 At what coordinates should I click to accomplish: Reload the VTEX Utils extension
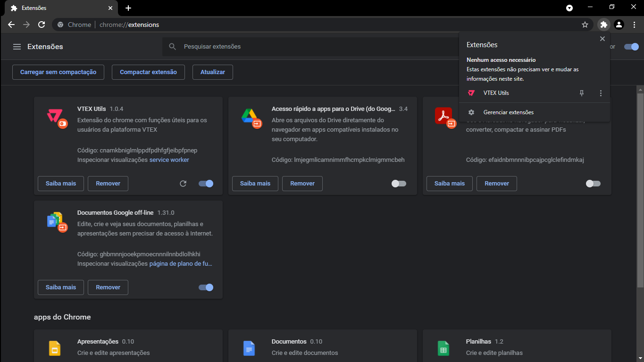(x=183, y=184)
